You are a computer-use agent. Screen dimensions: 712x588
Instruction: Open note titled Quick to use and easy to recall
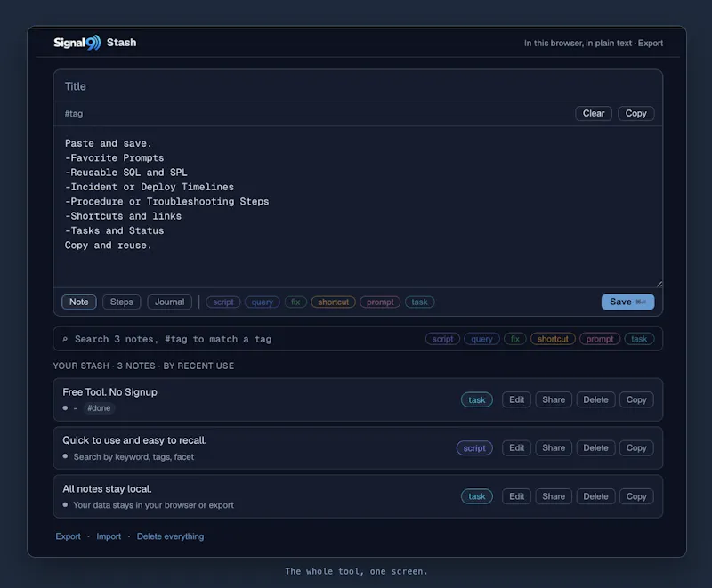pos(134,440)
